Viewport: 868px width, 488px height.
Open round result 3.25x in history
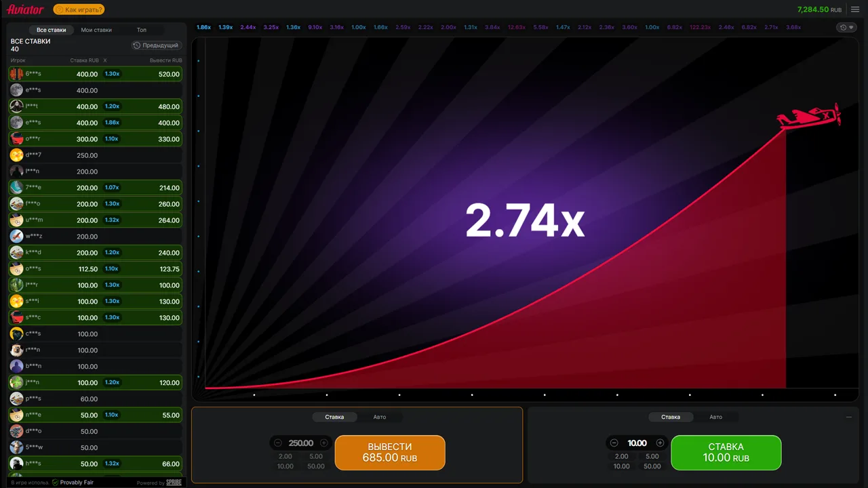pos(271,27)
